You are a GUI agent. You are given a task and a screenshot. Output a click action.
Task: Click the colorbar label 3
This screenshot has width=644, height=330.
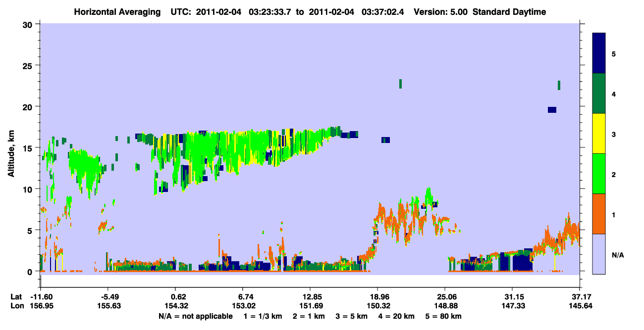point(613,134)
